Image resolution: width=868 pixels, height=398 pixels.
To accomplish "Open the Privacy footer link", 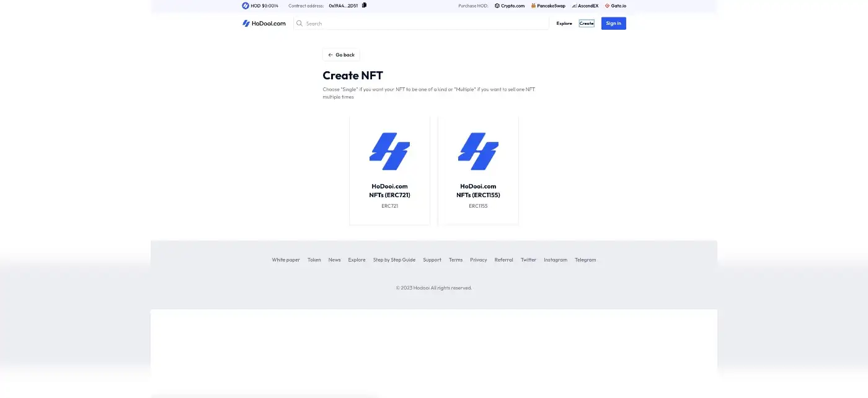I will [x=479, y=260].
